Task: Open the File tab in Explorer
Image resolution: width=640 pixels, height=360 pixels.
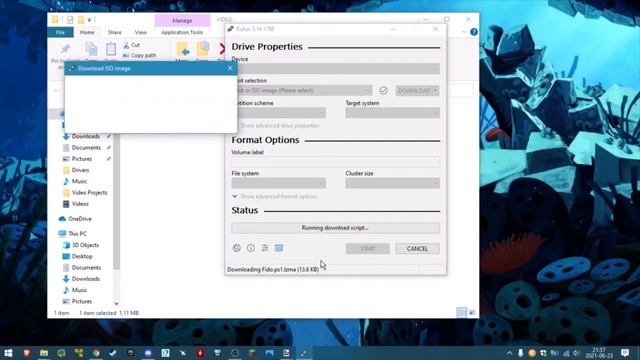Action: click(60, 32)
